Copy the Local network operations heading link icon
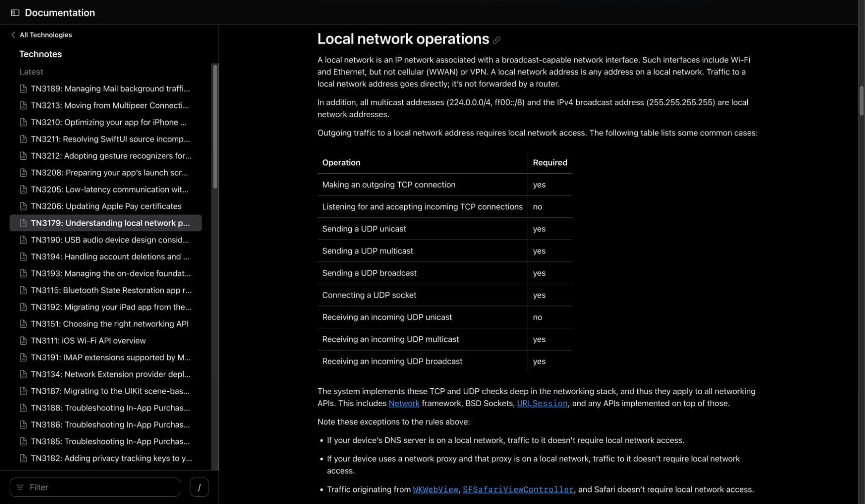865x504 pixels. coord(497,40)
